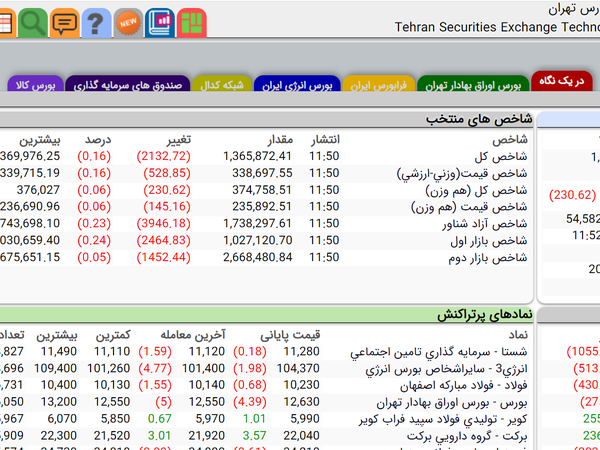Click the Tehran Securities Exchange title text
Image resolution: width=600 pixels, height=450 pixels.
click(497, 27)
